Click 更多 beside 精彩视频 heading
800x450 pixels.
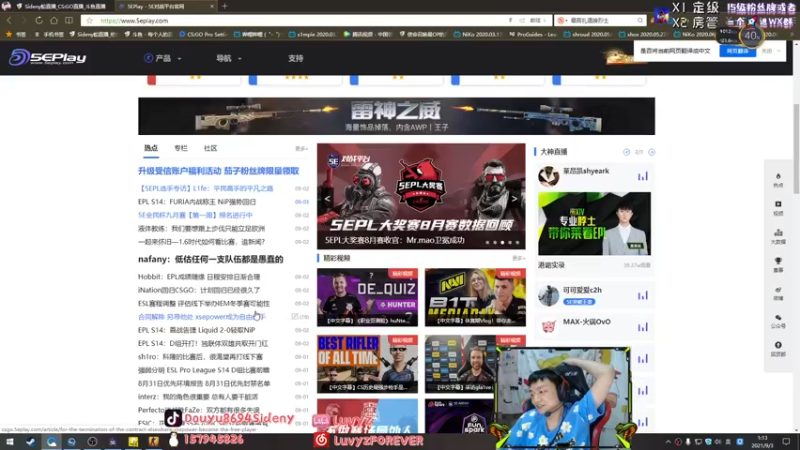click(x=518, y=258)
